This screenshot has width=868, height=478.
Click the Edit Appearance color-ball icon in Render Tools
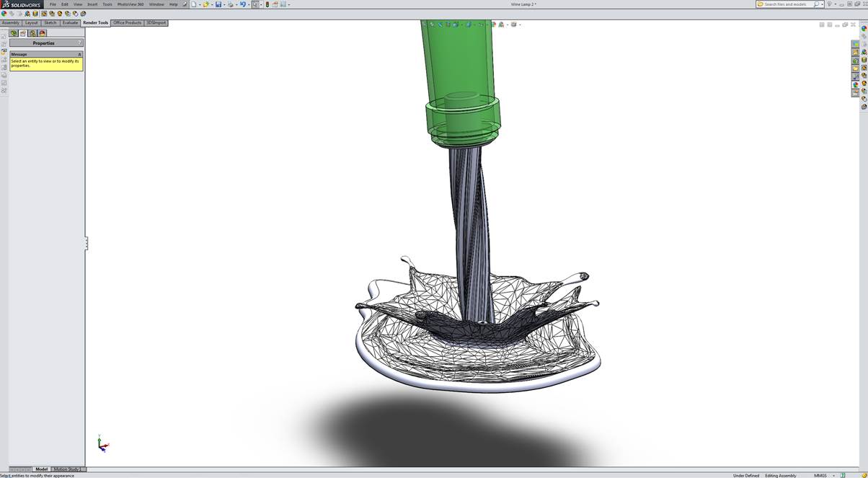click(4, 13)
